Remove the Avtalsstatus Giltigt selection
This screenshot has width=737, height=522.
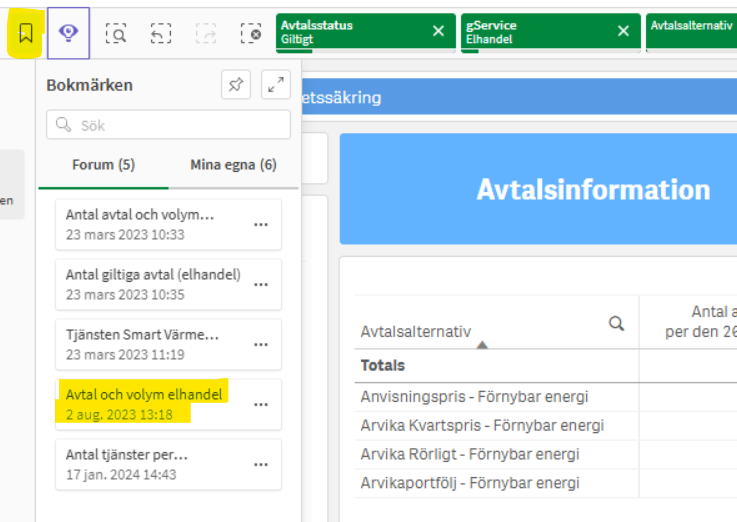438,31
